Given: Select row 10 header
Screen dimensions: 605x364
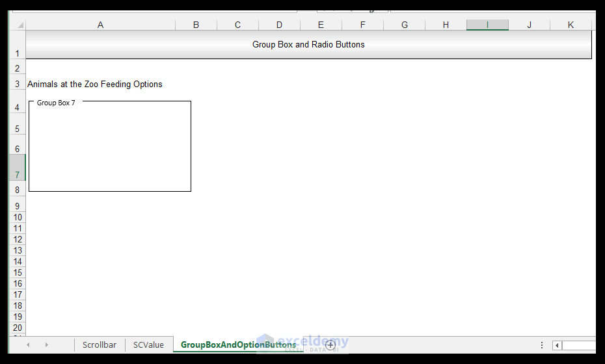Looking at the screenshot, I should [x=17, y=217].
